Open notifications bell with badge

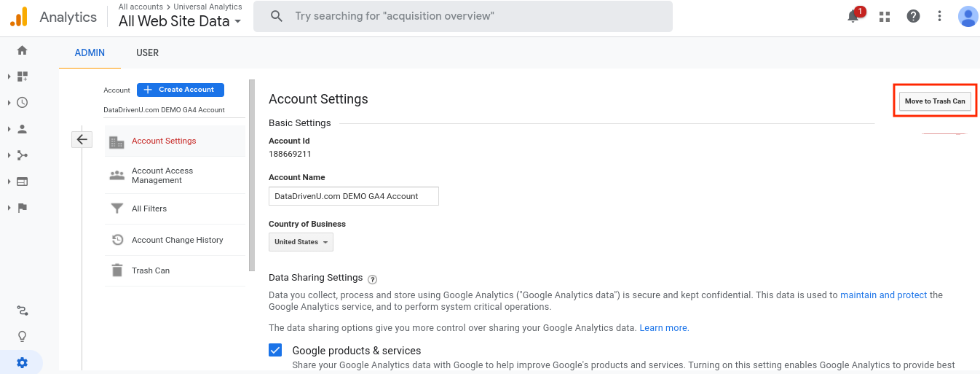pos(855,16)
